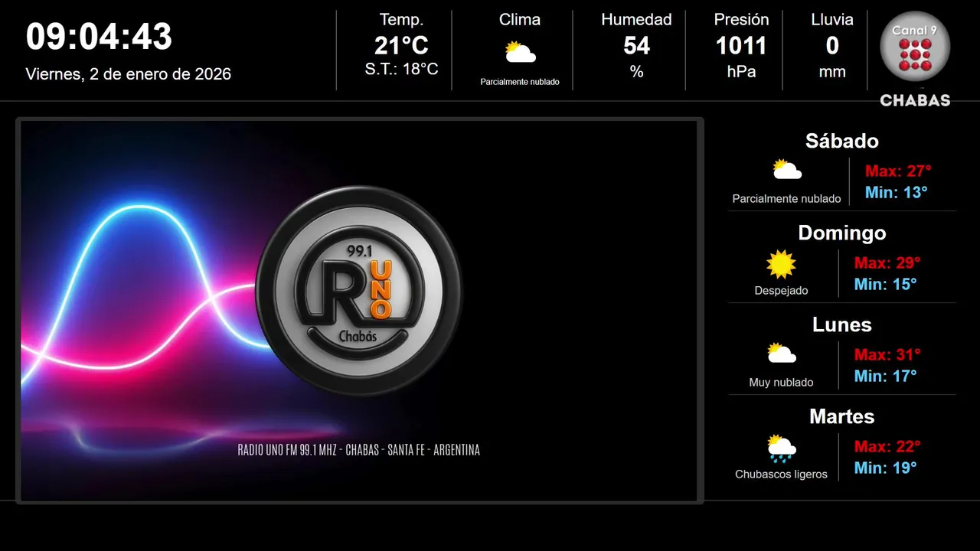Click the rain value 0

click(x=832, y=46)
